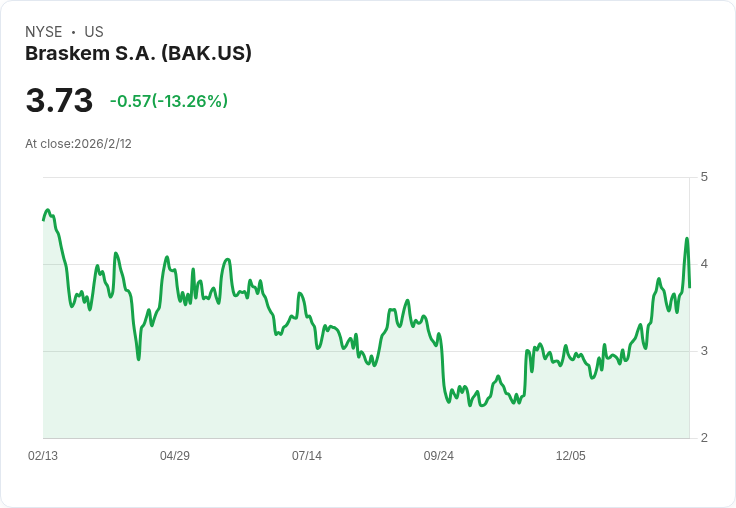Click the 12/05 date axis label
This screenshot has height=508, width=736.
[571, 456]
